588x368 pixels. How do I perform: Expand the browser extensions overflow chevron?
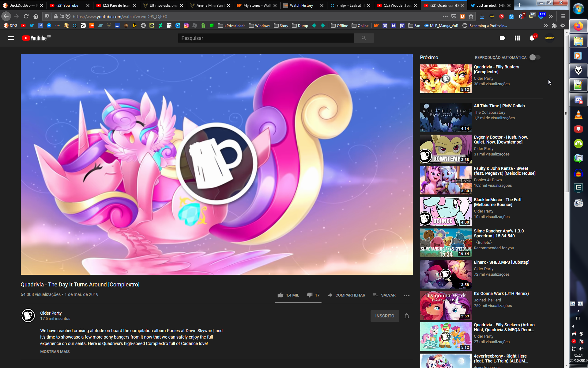pos(551,16)
